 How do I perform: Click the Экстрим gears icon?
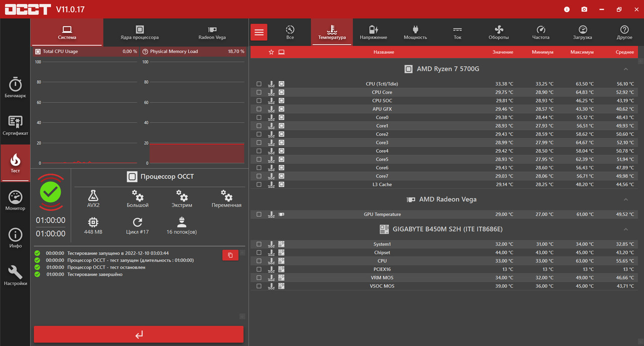coord(182,196)
